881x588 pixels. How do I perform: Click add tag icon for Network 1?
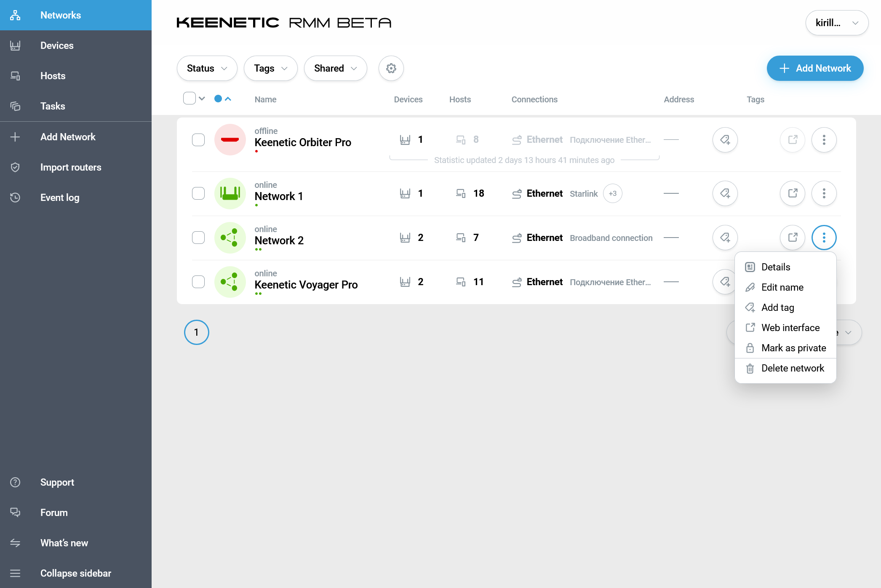tap(725, 193)
